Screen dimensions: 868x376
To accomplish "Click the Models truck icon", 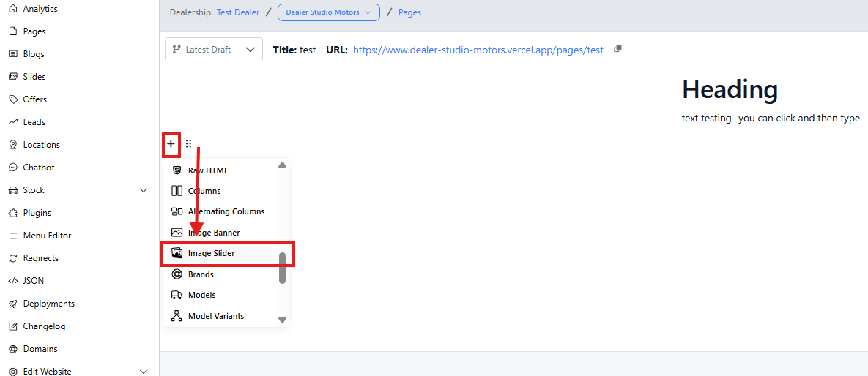I will click(x=177, y=295).
